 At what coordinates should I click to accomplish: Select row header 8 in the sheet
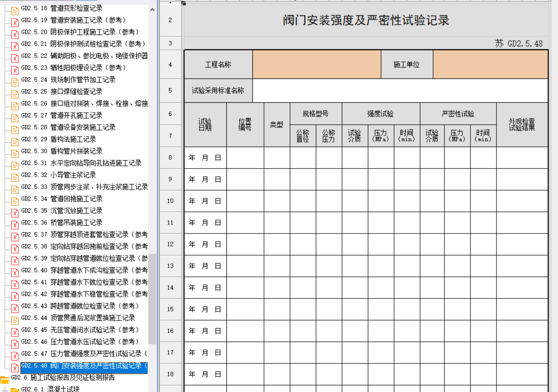170,158
